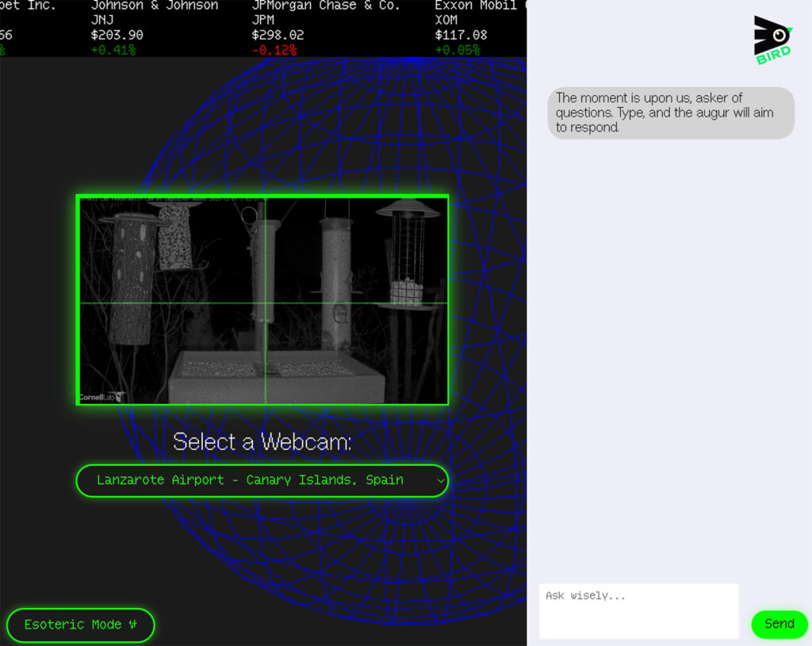Click the augur's greeting message bubble

click(x=670, y=113)
